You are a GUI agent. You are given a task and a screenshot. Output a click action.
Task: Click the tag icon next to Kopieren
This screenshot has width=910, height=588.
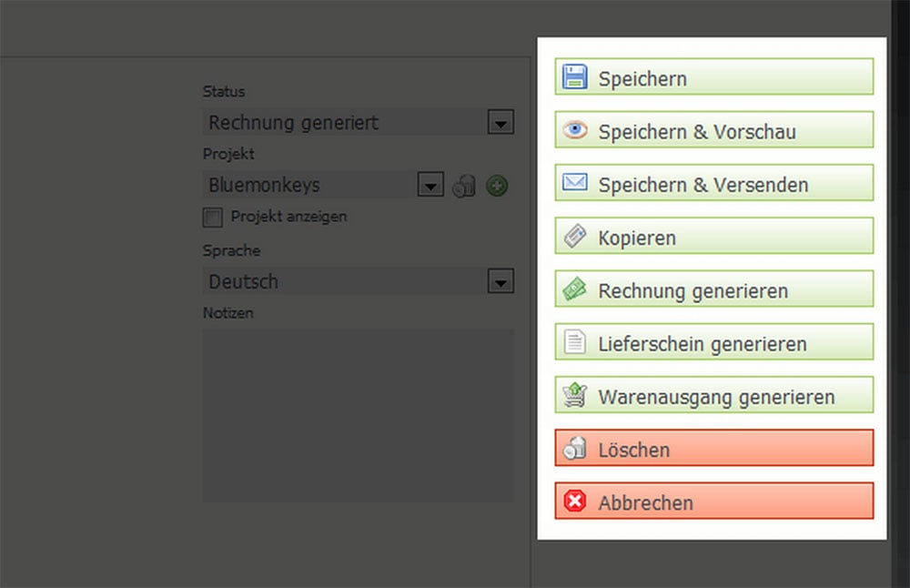tap(574, 236)
